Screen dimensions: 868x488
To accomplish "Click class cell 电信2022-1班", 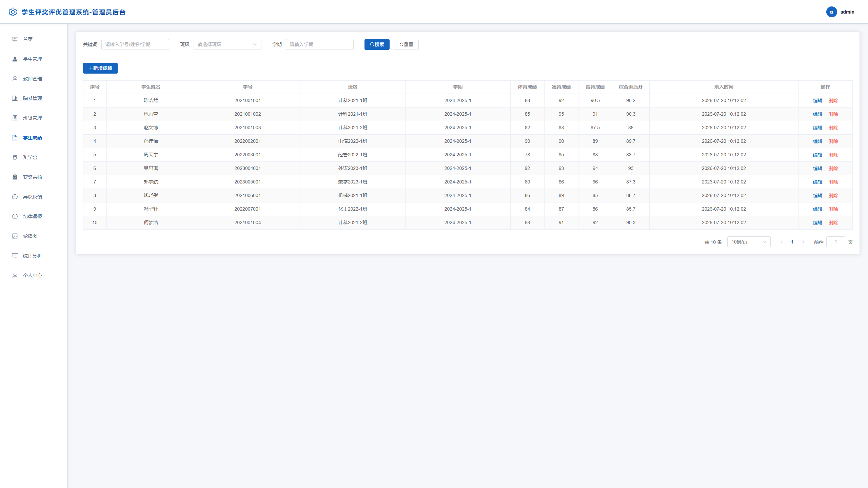I will (353, 141).
